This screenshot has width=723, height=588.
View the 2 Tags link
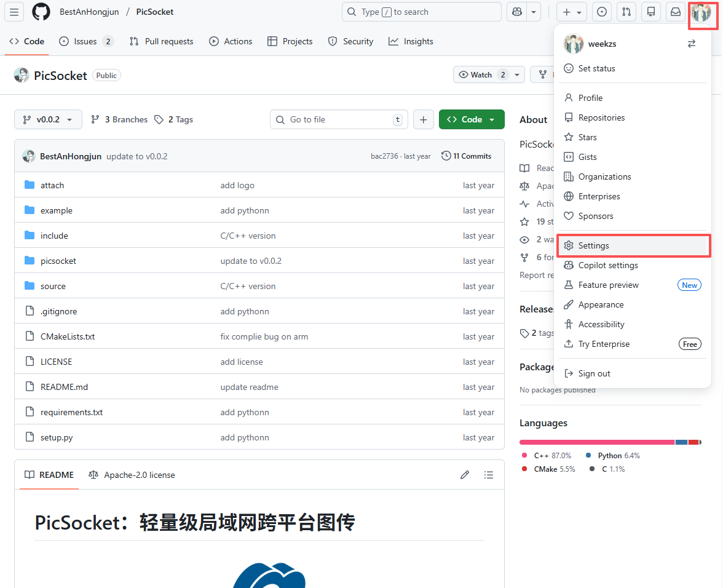pyautogui.click(x=174, y=119)
